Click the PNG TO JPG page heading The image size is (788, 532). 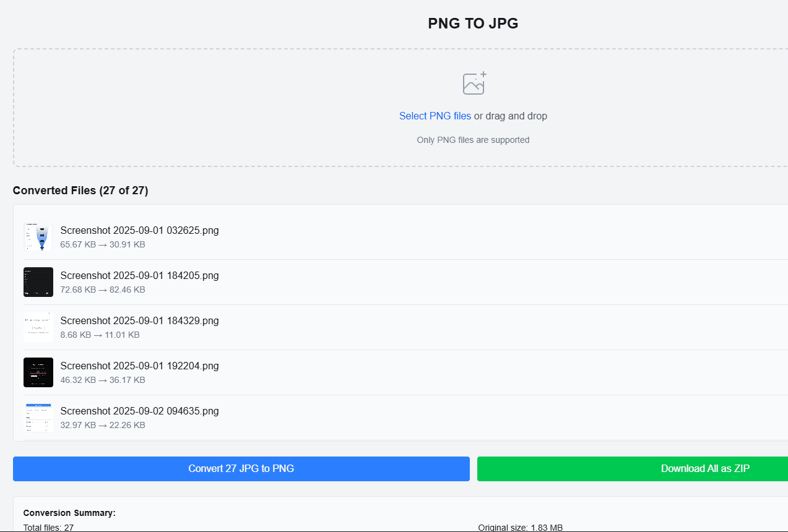pos(473,24)
